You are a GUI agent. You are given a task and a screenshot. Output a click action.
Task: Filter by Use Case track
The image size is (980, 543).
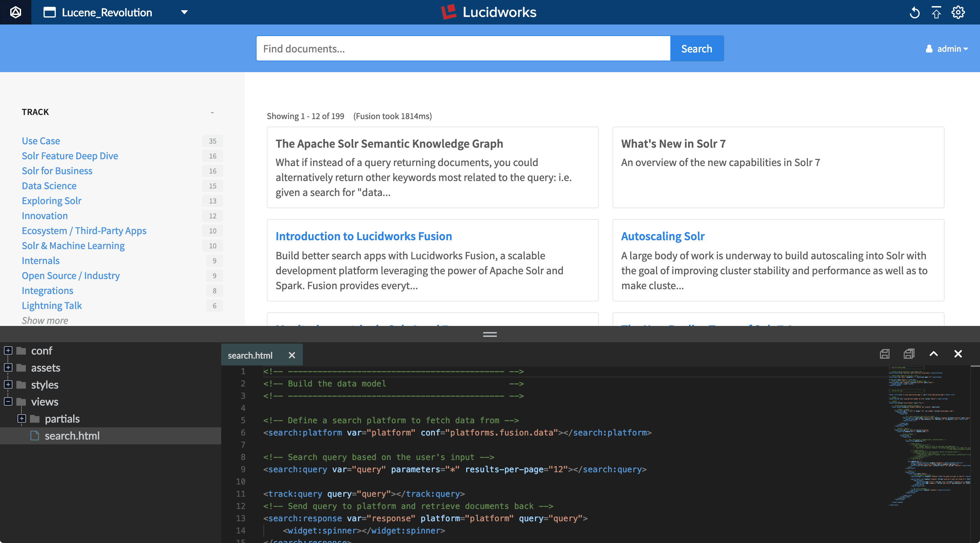point(41,141)
